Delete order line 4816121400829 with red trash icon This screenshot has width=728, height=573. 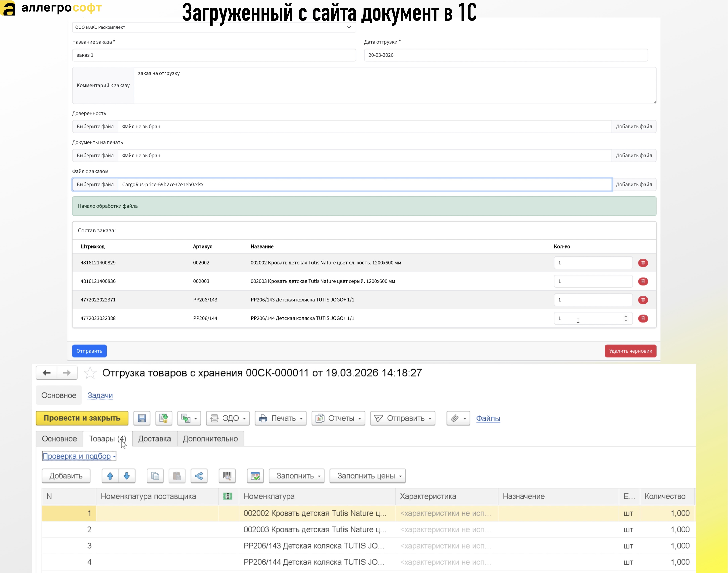pos(643,263)
